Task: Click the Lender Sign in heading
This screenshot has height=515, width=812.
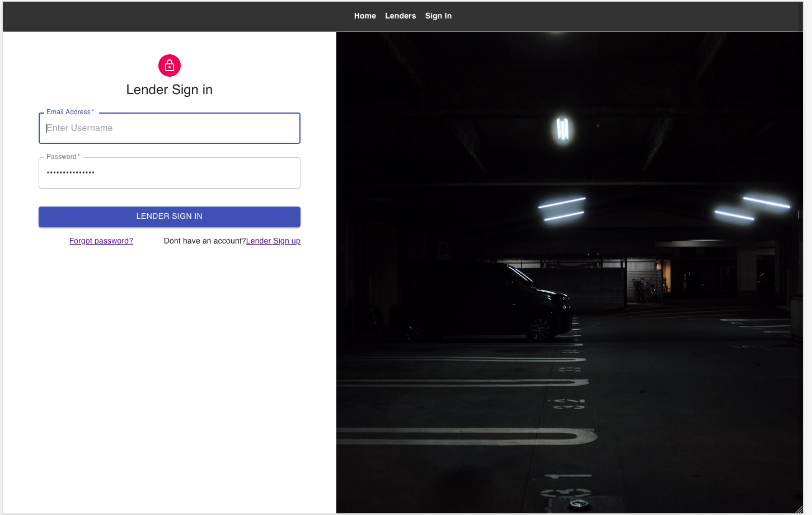Action: point(170,90)
